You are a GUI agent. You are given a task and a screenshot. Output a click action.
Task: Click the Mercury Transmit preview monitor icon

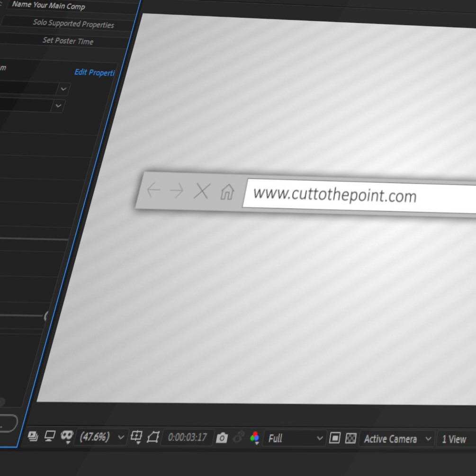click(x=49, y=437)
